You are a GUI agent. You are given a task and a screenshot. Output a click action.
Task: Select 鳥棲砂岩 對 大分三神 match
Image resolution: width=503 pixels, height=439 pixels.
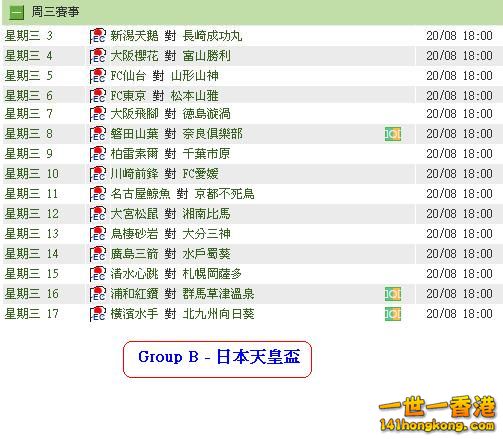pos(170,234)
